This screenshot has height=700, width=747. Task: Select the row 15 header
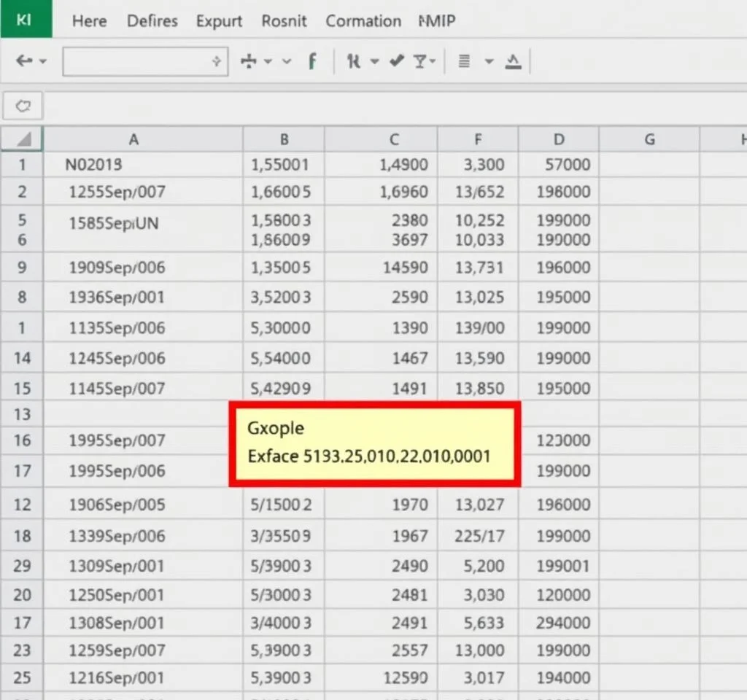point(22,389)
